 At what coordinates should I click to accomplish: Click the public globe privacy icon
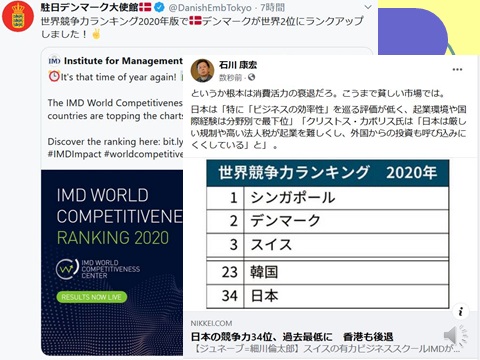pos(252,77)
